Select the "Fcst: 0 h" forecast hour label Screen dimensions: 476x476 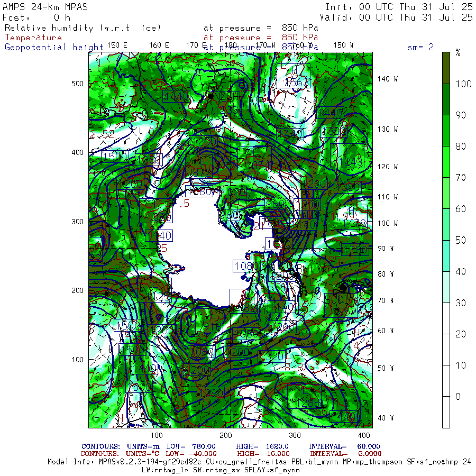[36, 17]
